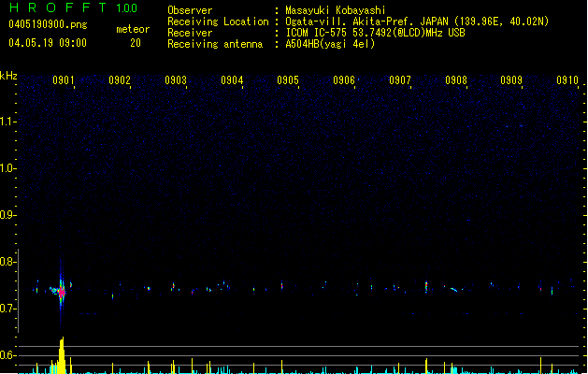Click the HROFFT 1.0.0 title text

[73, 7]
